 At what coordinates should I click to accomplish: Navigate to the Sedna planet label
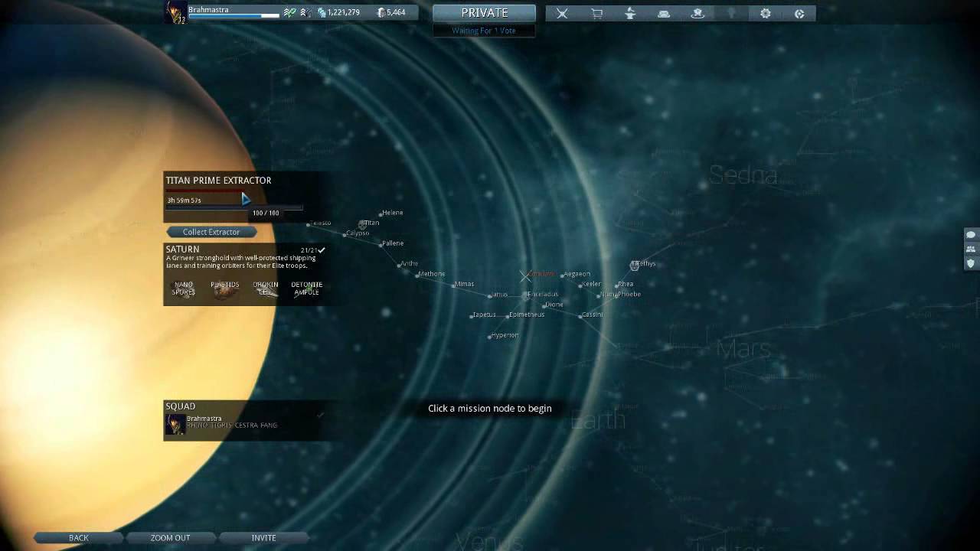(743, 175)
